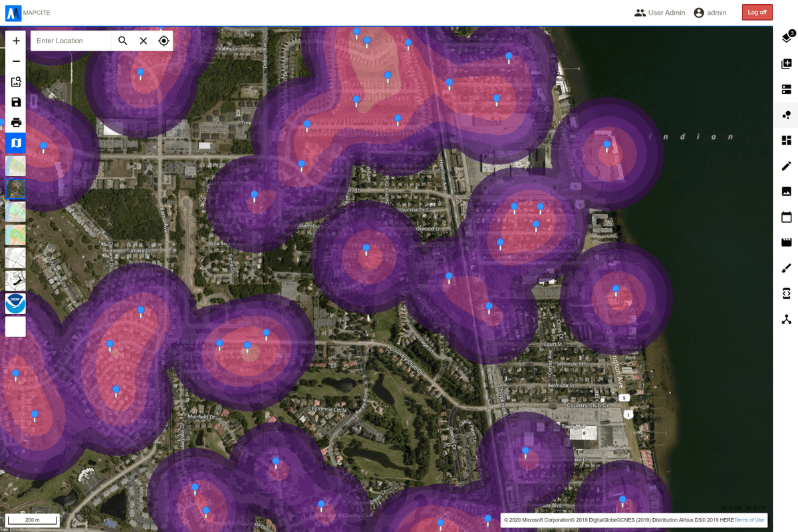Center map on my current location

click(164, 41)
